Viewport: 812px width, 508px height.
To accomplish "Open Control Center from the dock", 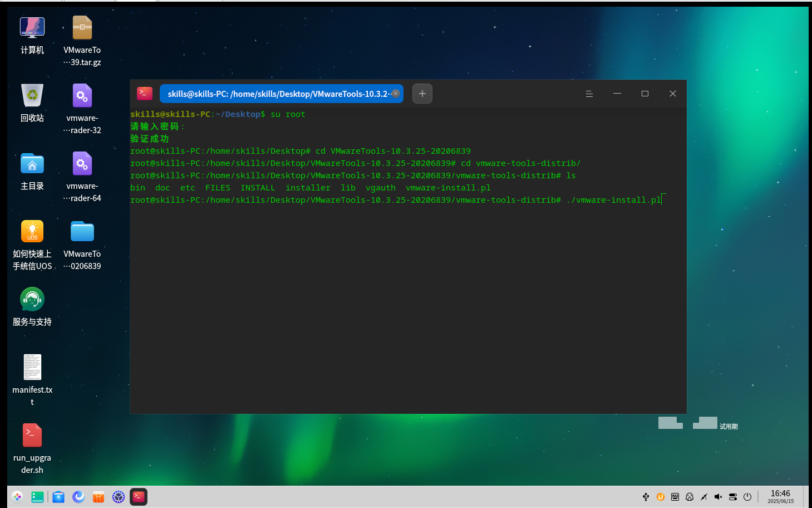I will 118,496.
